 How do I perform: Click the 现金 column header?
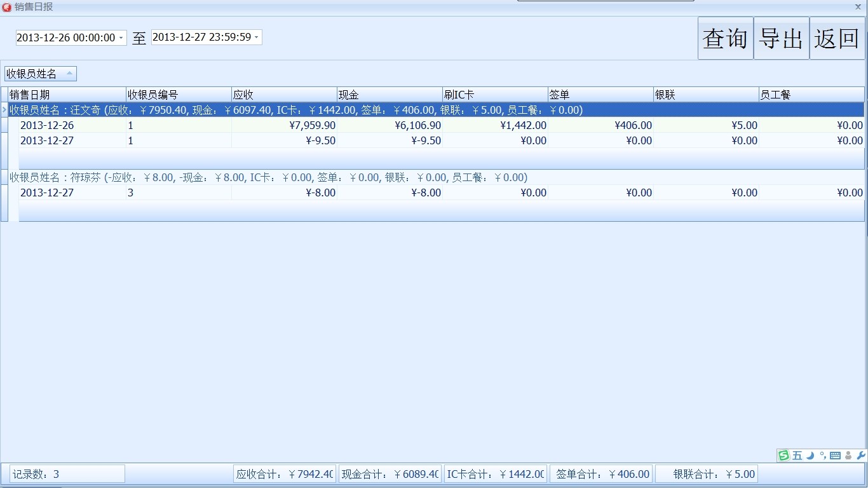pyautogui.click(x=390, y=95)
